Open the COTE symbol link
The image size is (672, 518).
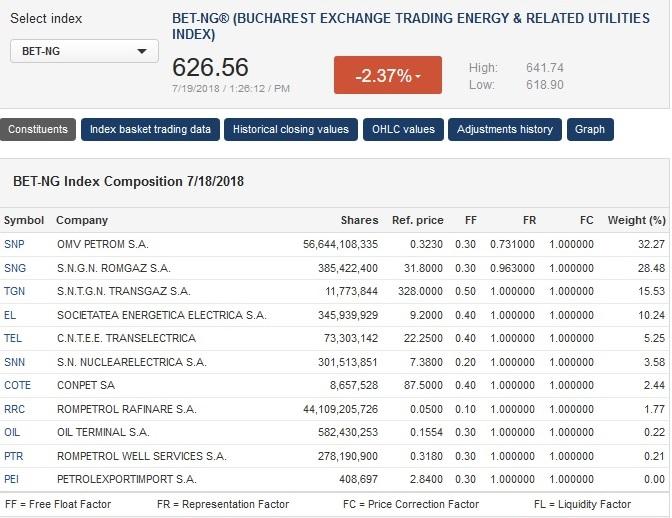click(18, 385)
